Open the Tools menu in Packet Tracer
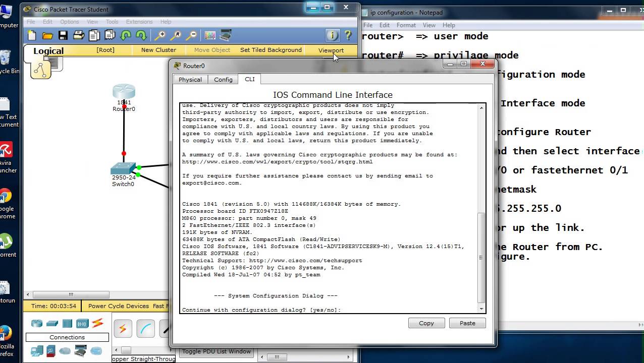This screenshot has width=644, height=363. (112, 22)
